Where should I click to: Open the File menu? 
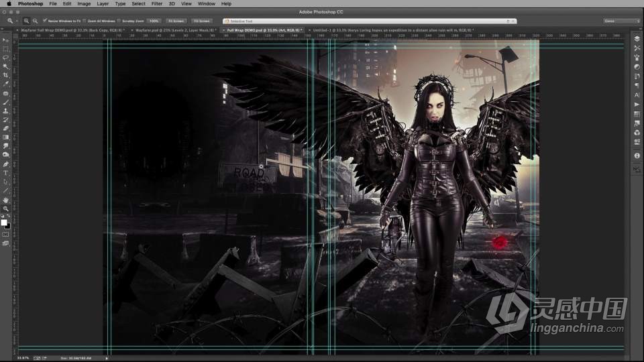(x=53, y=4)
